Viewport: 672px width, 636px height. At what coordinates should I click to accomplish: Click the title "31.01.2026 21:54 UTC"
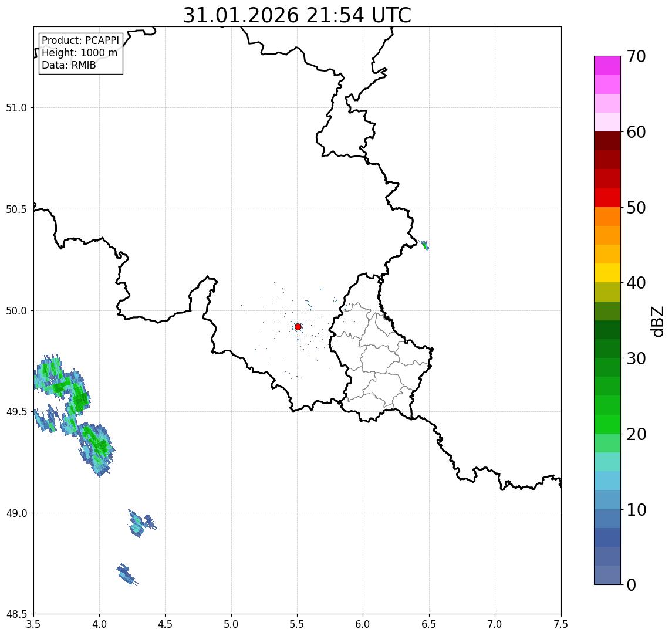coord(297,15)
